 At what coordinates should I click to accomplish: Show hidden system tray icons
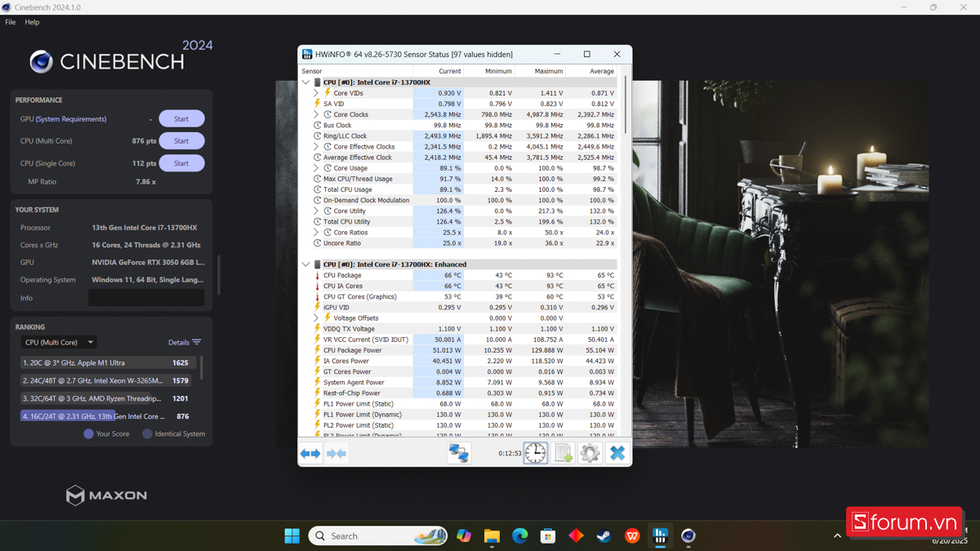[837, 535]
